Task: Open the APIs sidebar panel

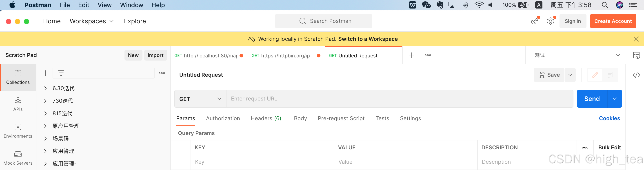Action: pyautogui.click(x=18, y=104)
